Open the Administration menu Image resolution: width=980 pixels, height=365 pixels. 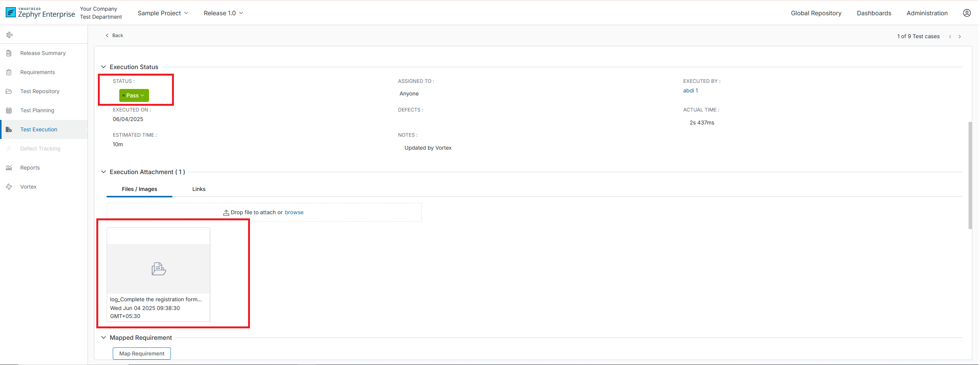pos(927,13)
